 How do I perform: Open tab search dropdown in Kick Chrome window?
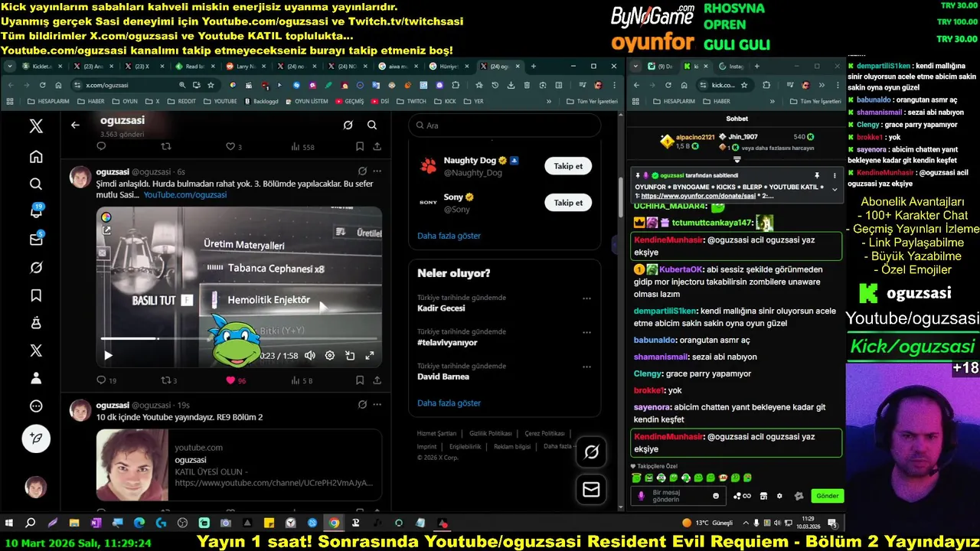point(637,67)
